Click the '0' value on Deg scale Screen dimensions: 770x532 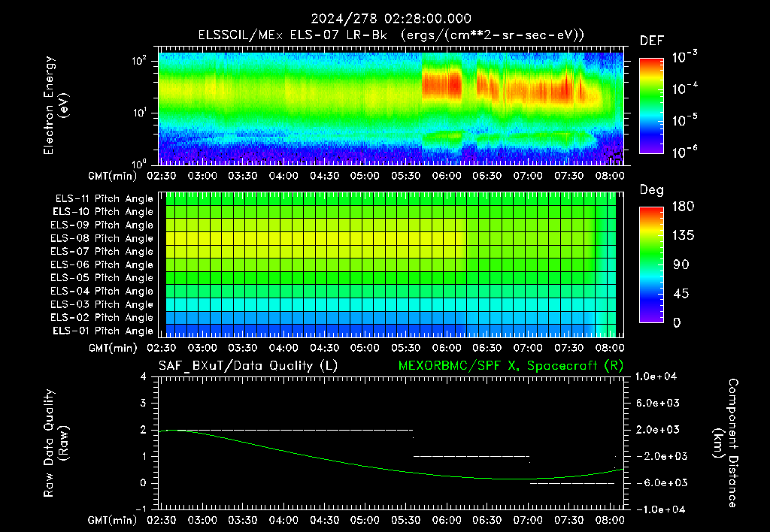[x=677, y=322]
